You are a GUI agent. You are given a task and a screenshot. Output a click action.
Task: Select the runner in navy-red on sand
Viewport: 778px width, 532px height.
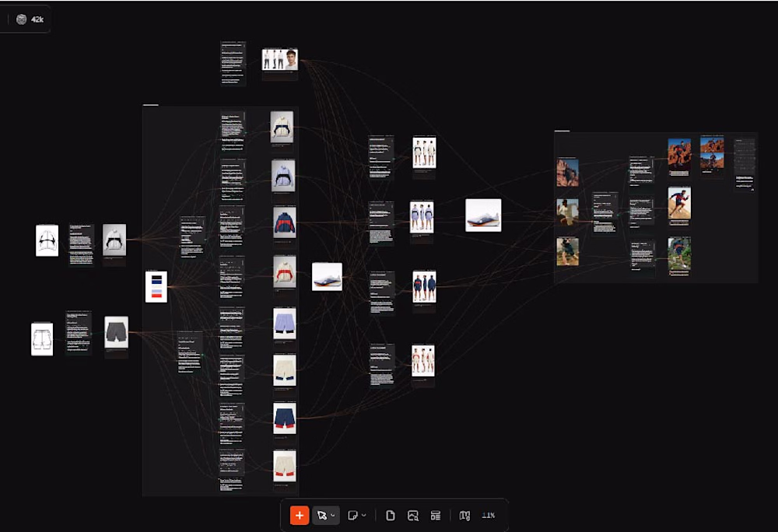point(679,203)
